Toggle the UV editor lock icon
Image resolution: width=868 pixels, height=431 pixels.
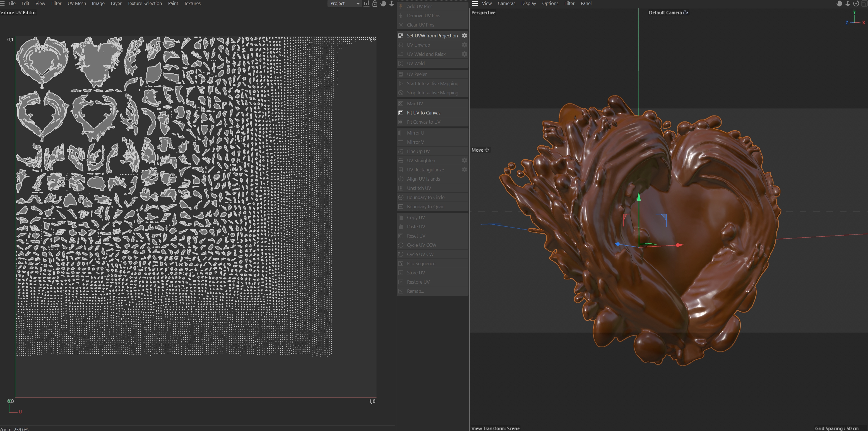(x=375, y=3)
